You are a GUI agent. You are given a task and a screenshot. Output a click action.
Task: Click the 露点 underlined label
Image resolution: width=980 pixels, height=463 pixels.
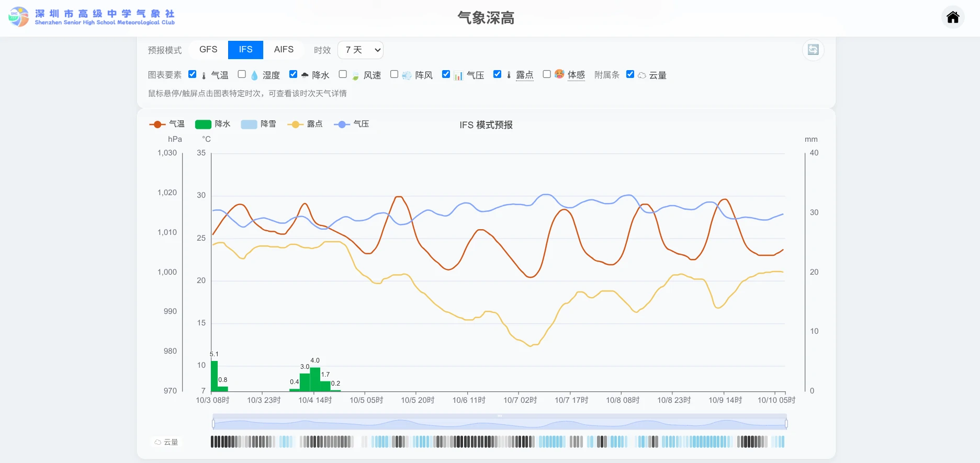coord(525,75)
